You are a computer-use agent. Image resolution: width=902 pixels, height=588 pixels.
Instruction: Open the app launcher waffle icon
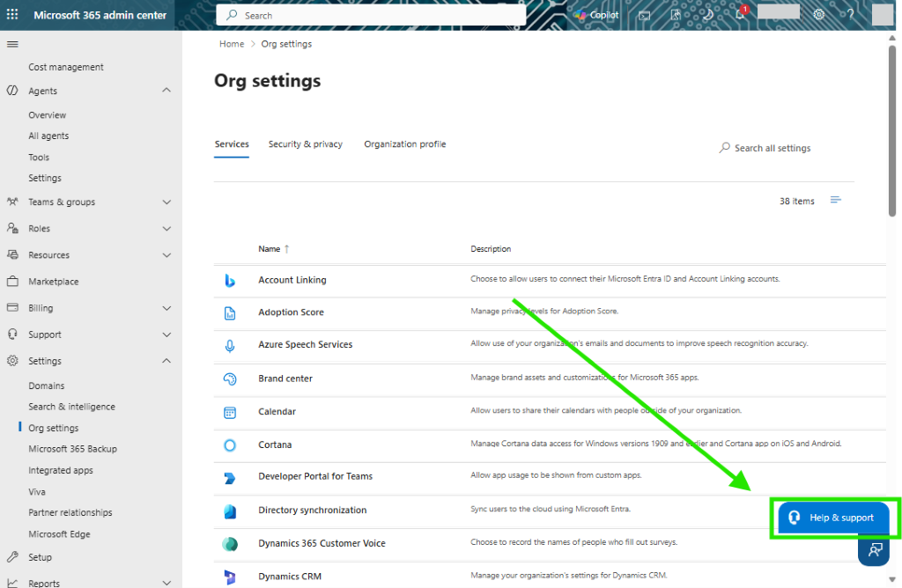pos(12,14)
